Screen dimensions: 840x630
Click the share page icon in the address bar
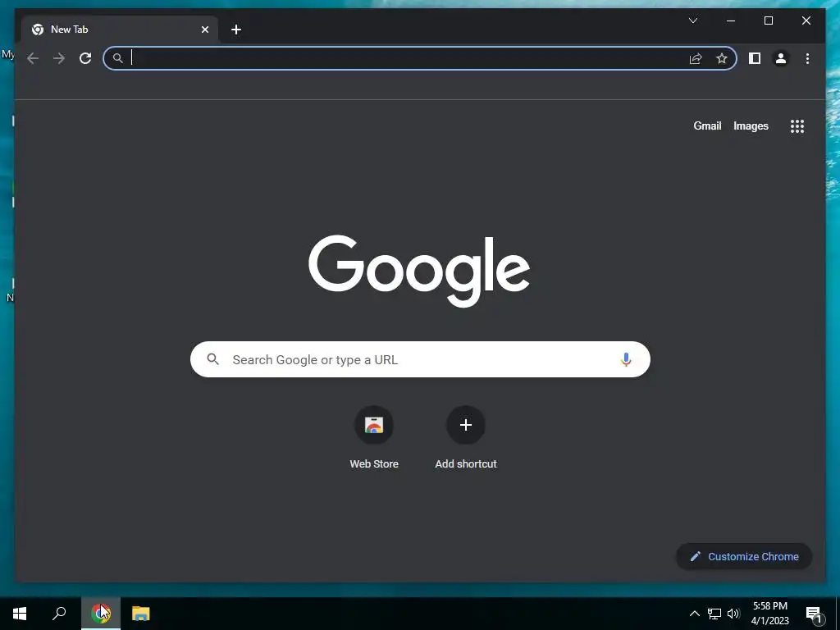coord(696,58)
